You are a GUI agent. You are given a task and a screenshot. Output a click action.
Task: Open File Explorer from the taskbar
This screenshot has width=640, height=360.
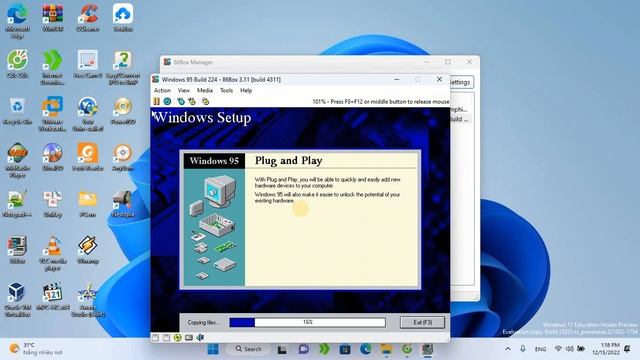pyautogui.click(x=386, y=349)
